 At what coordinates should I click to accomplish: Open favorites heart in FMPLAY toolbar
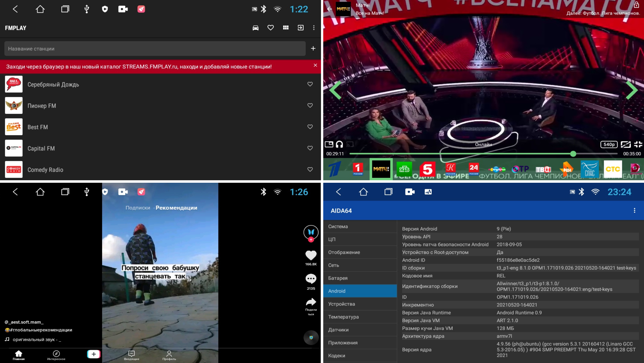[x=270, y=28]
